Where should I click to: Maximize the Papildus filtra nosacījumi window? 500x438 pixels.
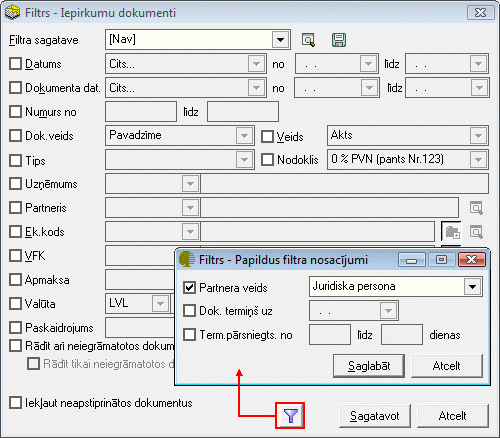(x=442, y=260)
